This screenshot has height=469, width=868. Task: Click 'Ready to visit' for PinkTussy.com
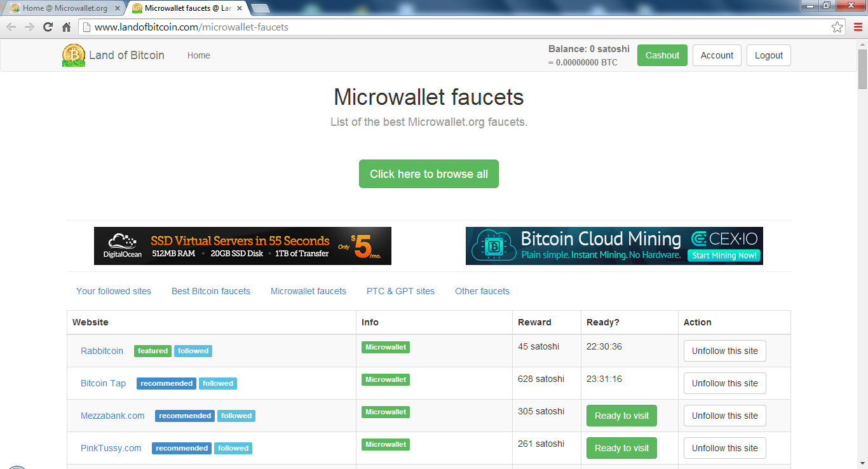point(621,448)
